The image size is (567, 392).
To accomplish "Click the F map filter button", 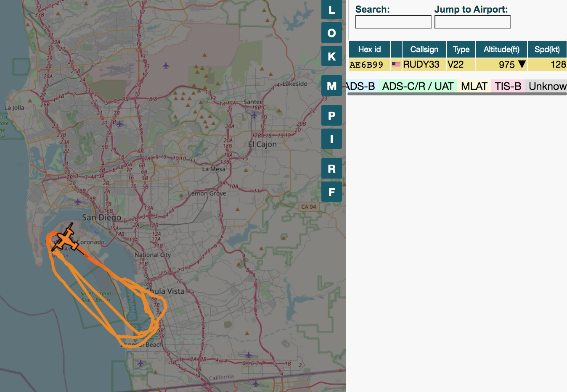I will tap(331, 192).
